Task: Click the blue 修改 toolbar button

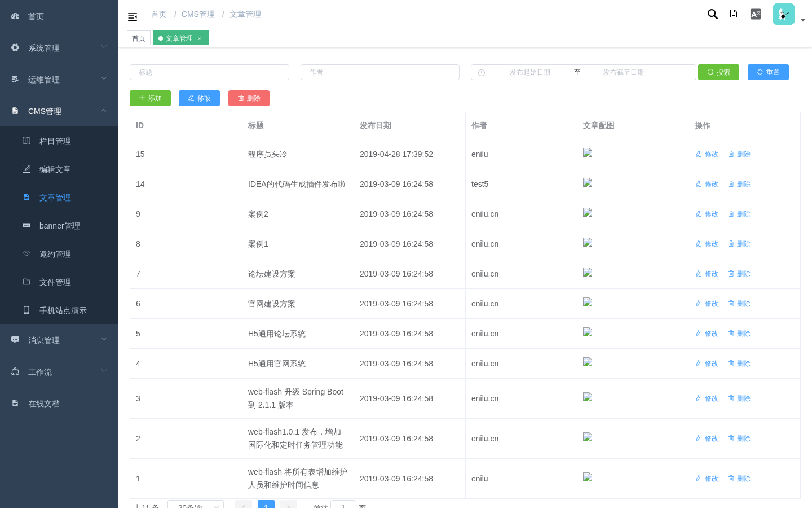Action: (199, 98)
